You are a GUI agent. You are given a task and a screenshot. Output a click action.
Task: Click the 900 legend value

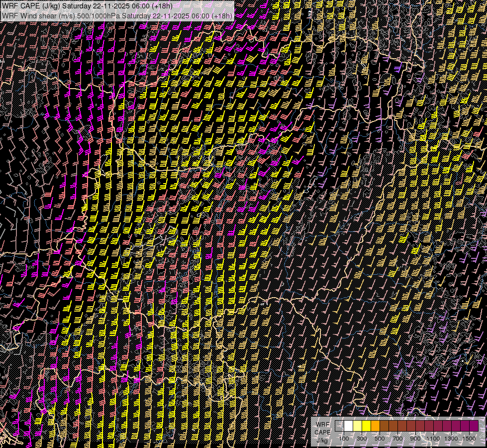(x=415, y=439)
